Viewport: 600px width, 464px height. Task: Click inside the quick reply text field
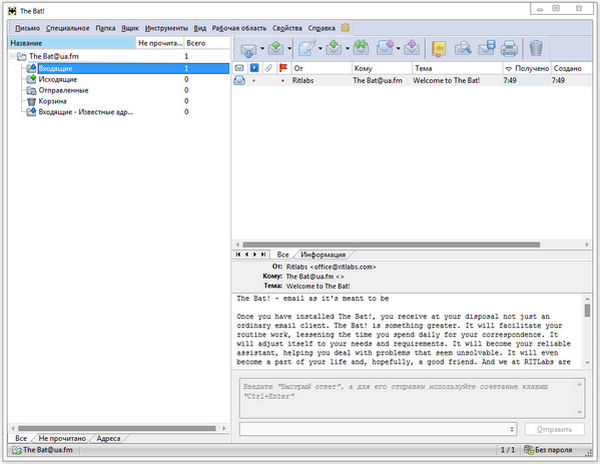click(408, 398)
